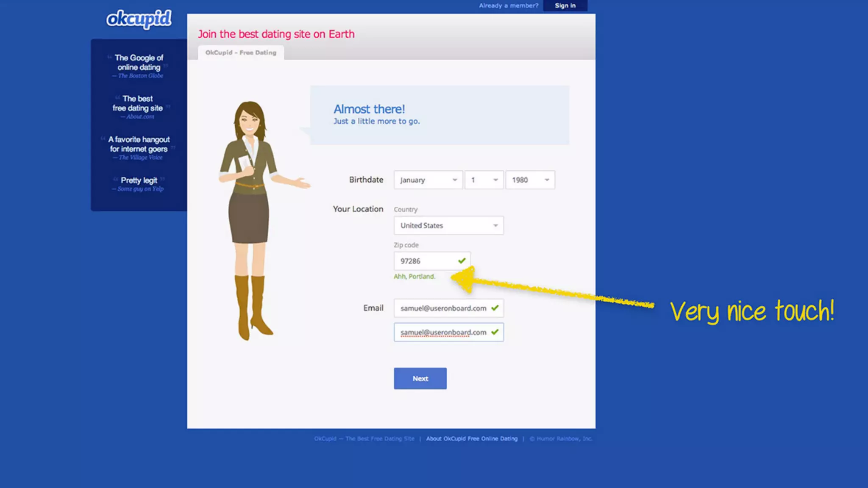The height and width of the screenshot is (488, 868).
Task: Click OkCupid — The Best Free Dating Site link
Action: coord(364,438)
